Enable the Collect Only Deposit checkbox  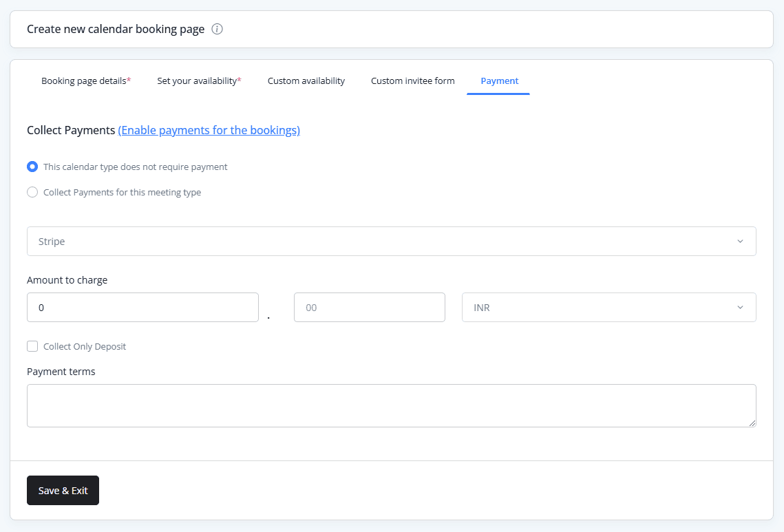coord(32,346)
